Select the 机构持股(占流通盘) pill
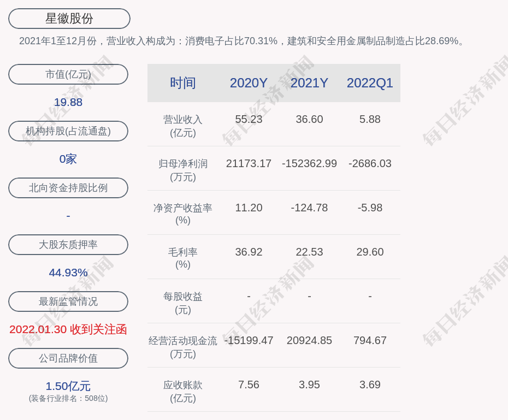Viewport: 508px width, 420px height. pyautogui.click(x=68, y=131)
